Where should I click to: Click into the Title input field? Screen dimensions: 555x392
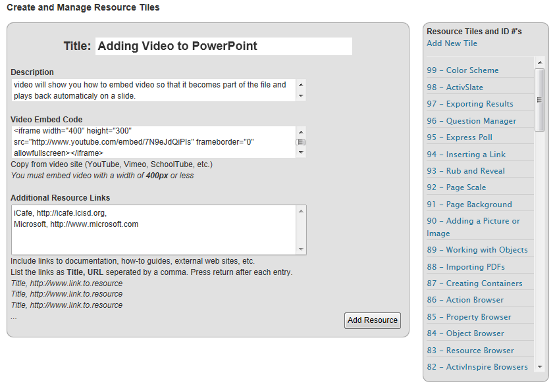pos(224,46)
